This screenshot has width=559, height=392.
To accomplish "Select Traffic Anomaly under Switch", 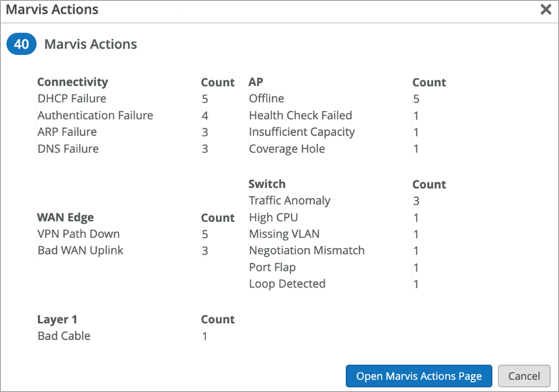I will [x=290, y=201].
